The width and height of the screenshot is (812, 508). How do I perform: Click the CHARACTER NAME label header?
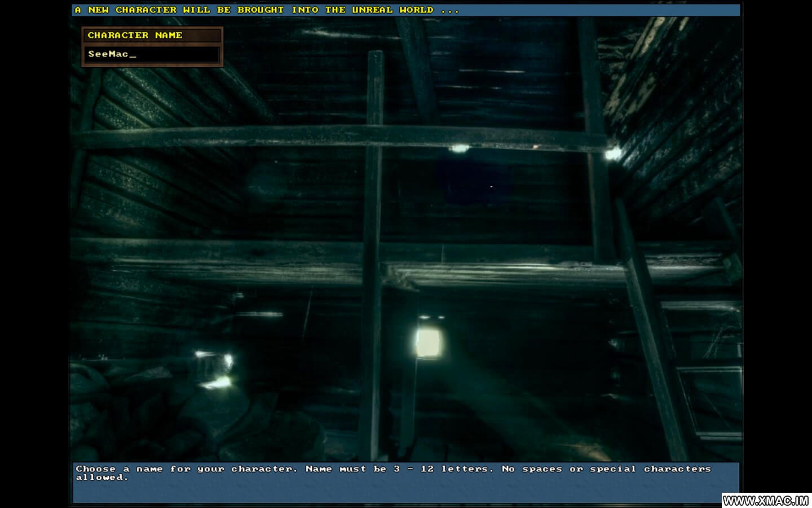pyautogui.click(x=152, y=35)
